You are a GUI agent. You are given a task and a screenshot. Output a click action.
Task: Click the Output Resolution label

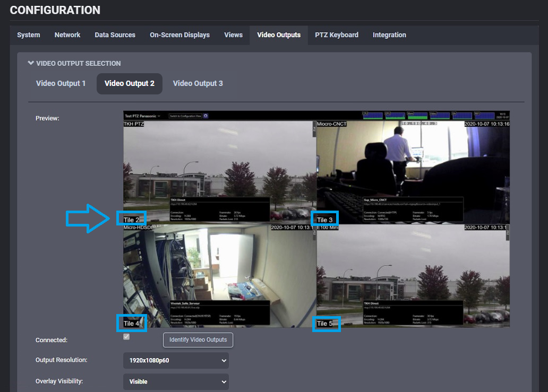coord(61,360)
